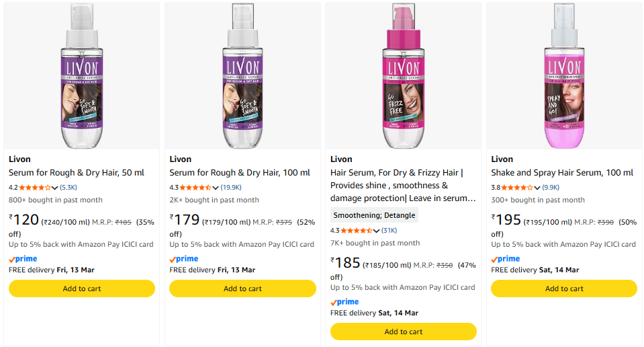Open the pink Go Frizz Free serum image
644x347 pixels.
coord(403,75)
